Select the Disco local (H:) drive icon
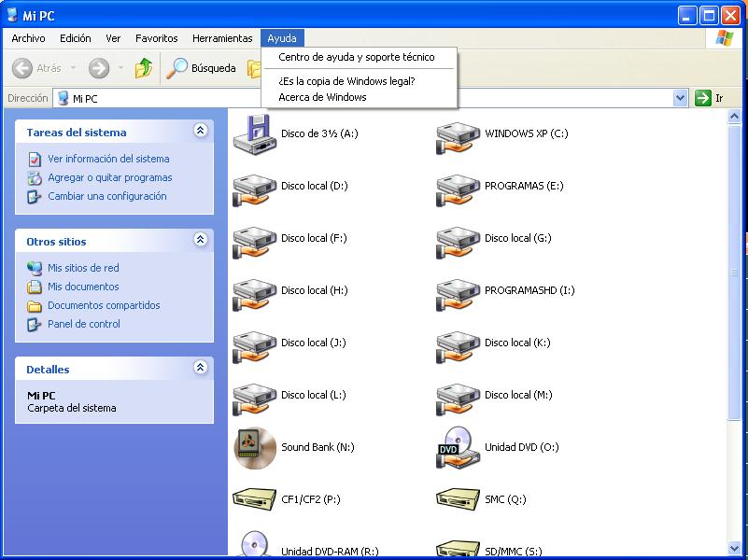This screenshot has width=748, height=560. pos(255,295)
